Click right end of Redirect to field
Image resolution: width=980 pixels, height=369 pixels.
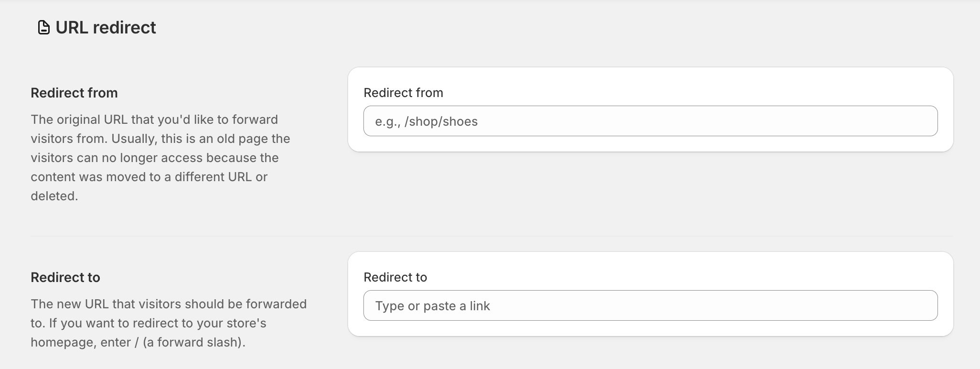coord(922,305)
